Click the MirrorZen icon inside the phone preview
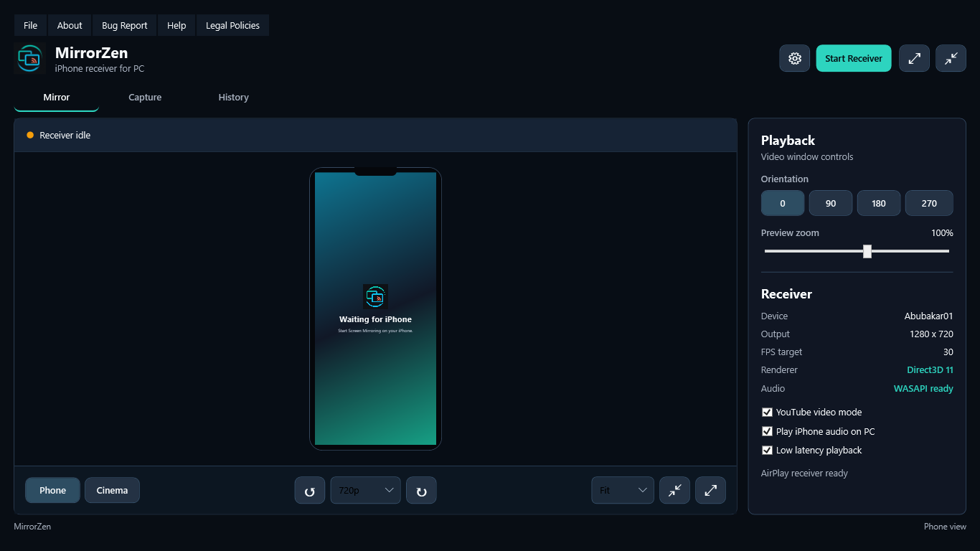This screenshot has height=551, width=980. point(375,296)
